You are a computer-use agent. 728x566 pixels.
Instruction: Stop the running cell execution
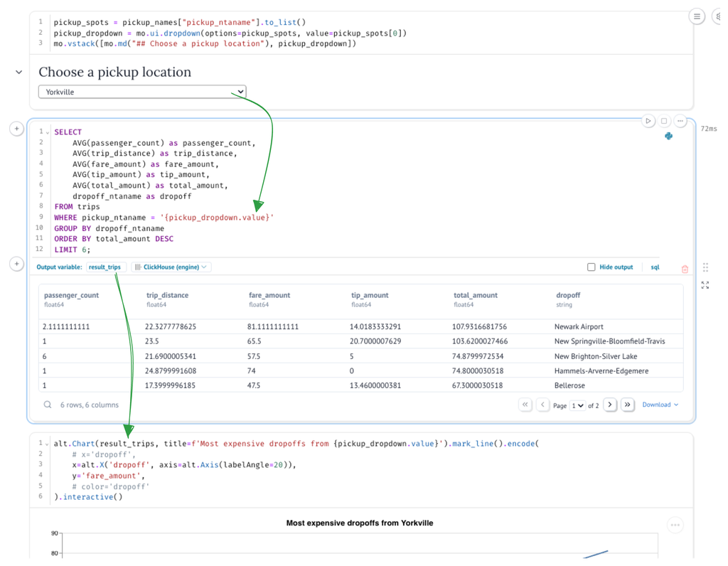tap(664, 121)
